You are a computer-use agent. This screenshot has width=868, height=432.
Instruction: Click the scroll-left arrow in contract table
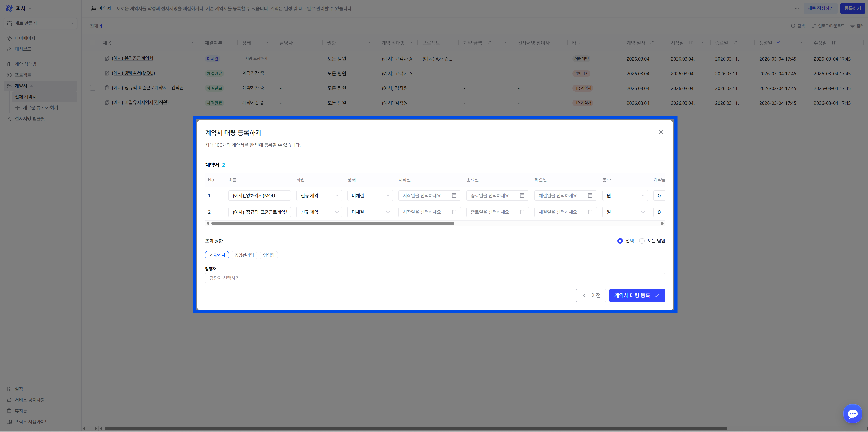(208, 223)
